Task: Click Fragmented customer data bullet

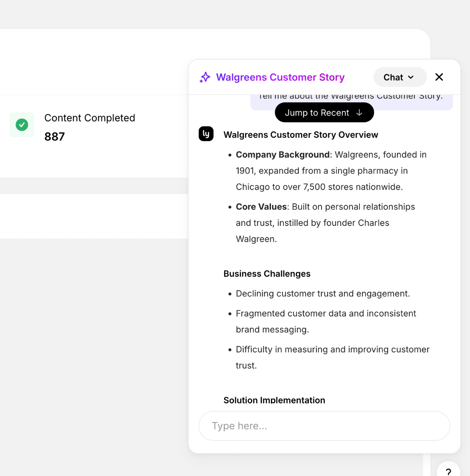Action: pyautogui.click(x=326, y=322)
